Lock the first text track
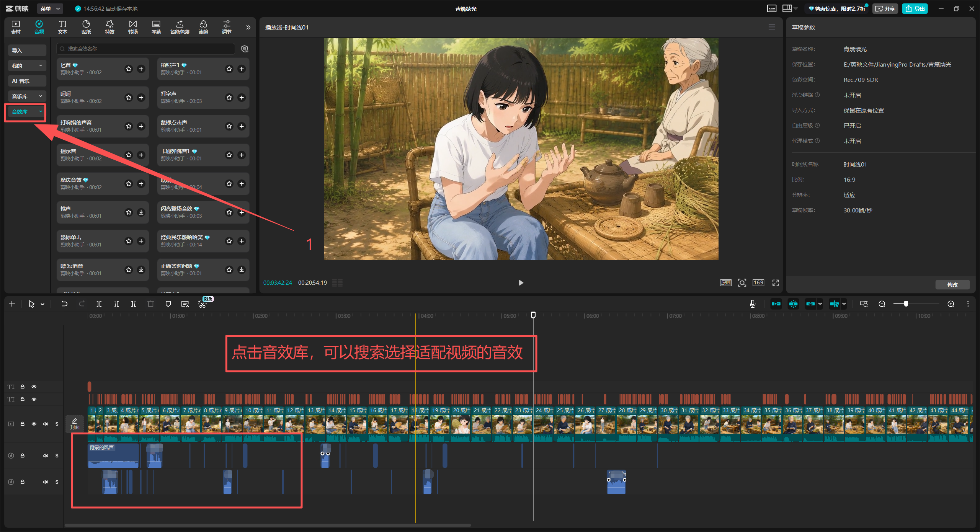The height and width of the screenshot is (532, 980). (x=23, y=387)
